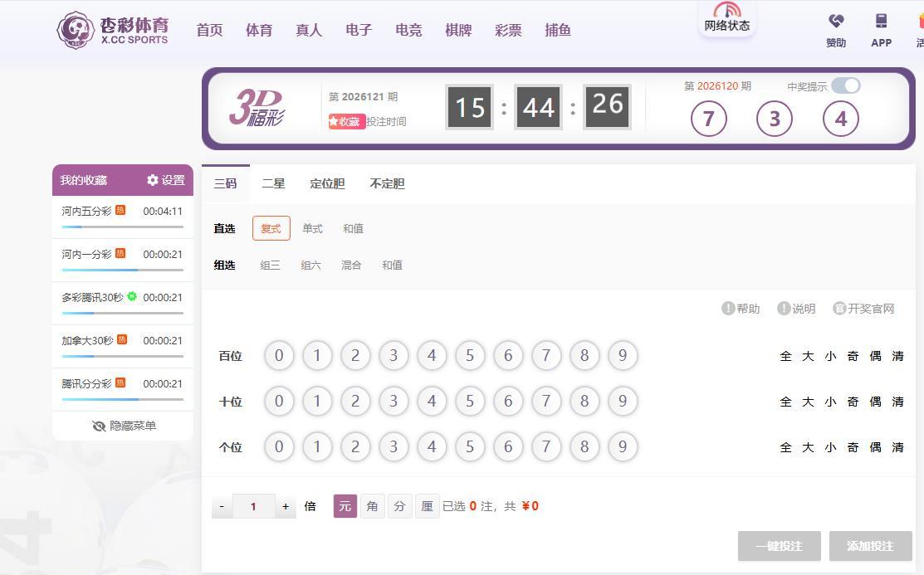The width and height of the screenshot is (924, 575).
Task: Select hundreds-place number 0
Action: point(279,355)
